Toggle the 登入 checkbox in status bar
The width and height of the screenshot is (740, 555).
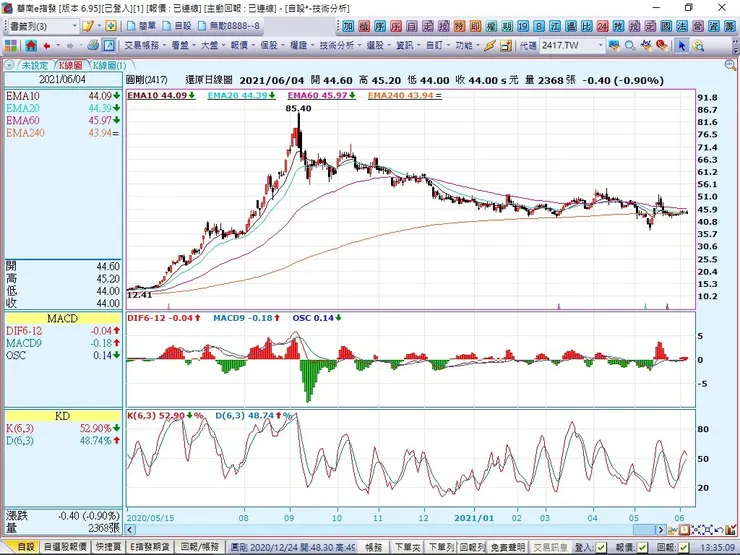coord(601,547)
